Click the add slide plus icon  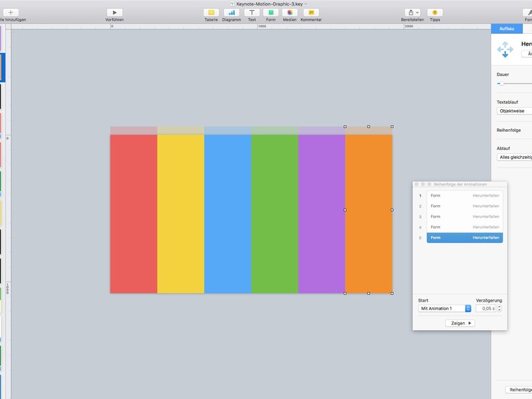(x=10, y=12)
